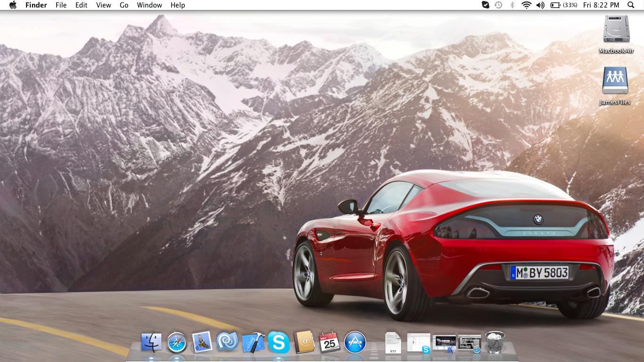Open Address Book in the dock
This screenshot has height=362, width=644.
[x=304, y=342]
